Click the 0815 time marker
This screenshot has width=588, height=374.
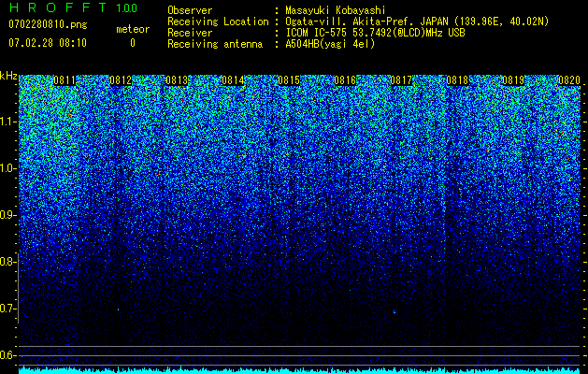[x=289, y=80]
